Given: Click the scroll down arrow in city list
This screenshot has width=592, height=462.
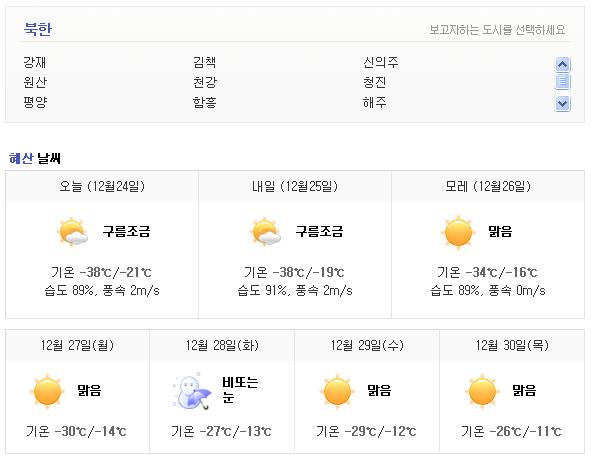Looking at the screenshot, I should pos(562,103).
